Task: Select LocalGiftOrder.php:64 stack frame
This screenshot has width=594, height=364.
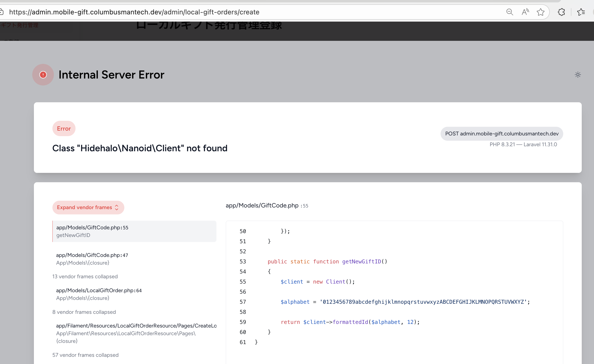Action: (x=134, y=294)
